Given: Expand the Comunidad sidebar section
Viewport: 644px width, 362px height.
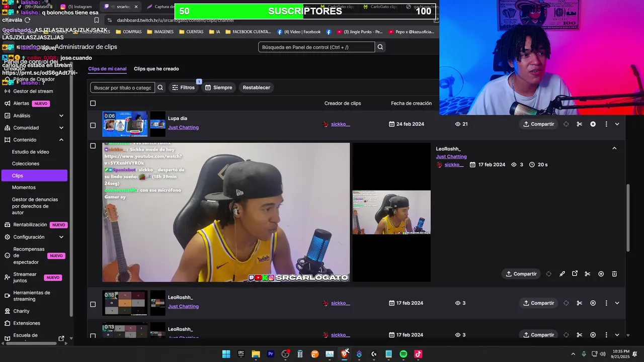Looking at the screenshot, I should pyautogui.click(x=61, y=128).
